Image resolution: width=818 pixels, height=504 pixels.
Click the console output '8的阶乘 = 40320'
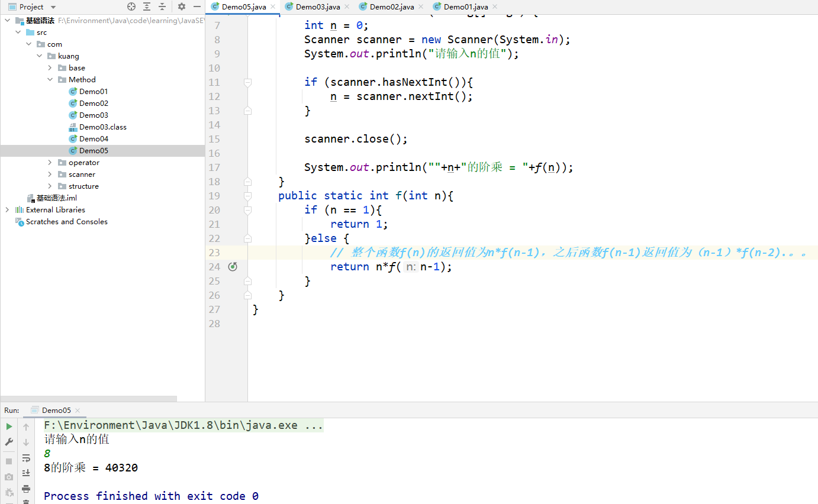click(x=91, y=468)
